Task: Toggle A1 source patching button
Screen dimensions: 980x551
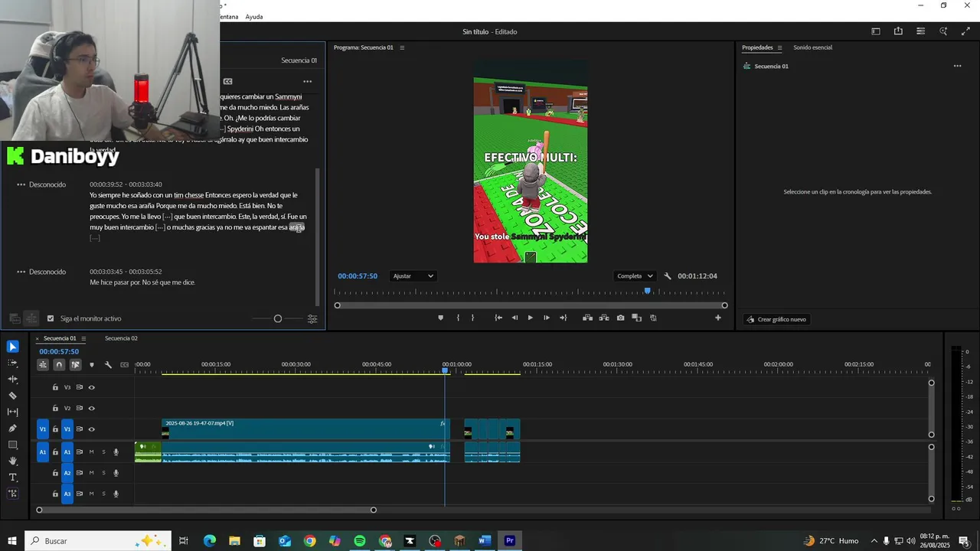Action: pyautogui.click(x=43, y=452)
